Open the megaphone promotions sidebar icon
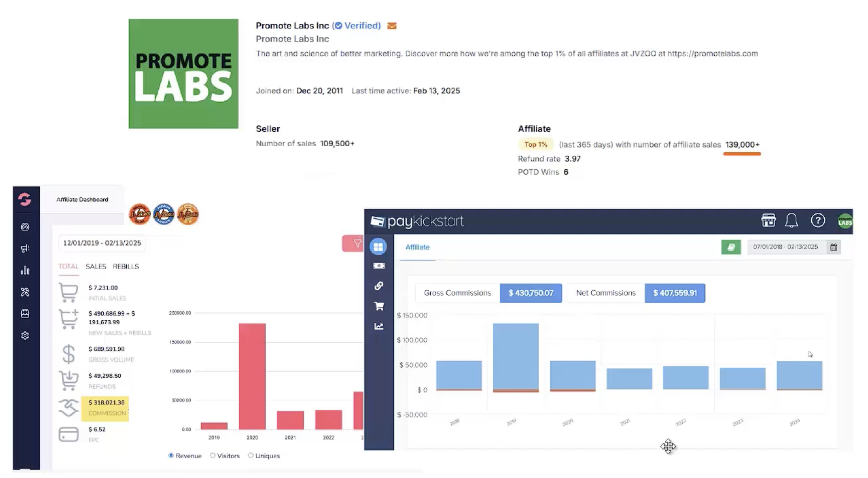Viewport: 868px width, 478px height. pos(25,248)
